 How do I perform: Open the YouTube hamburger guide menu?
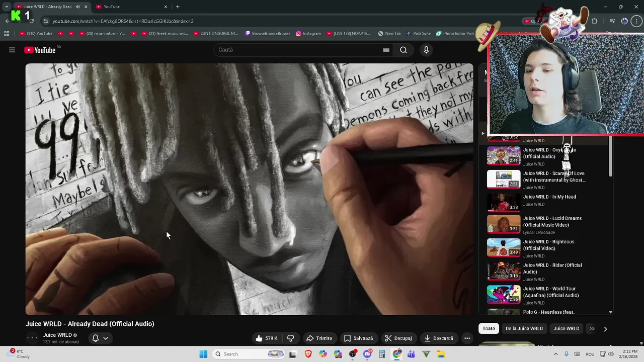pyautogui.click(x=12, y=50)
